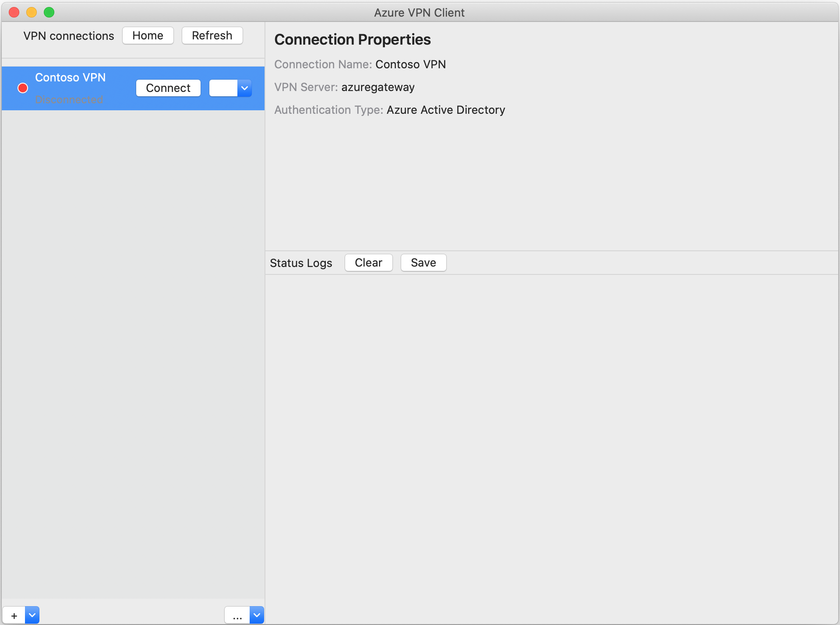Close the Azure VPN Client window

coord(14,12)
